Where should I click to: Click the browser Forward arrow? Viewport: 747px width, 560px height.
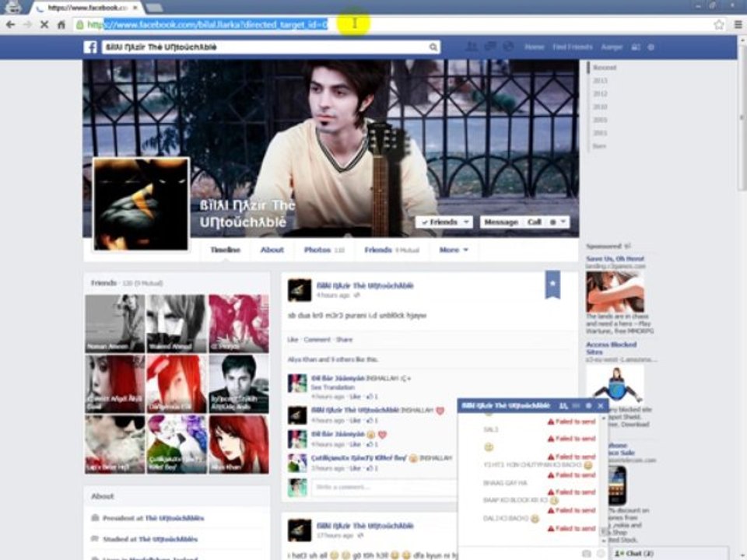pos(27,24)
